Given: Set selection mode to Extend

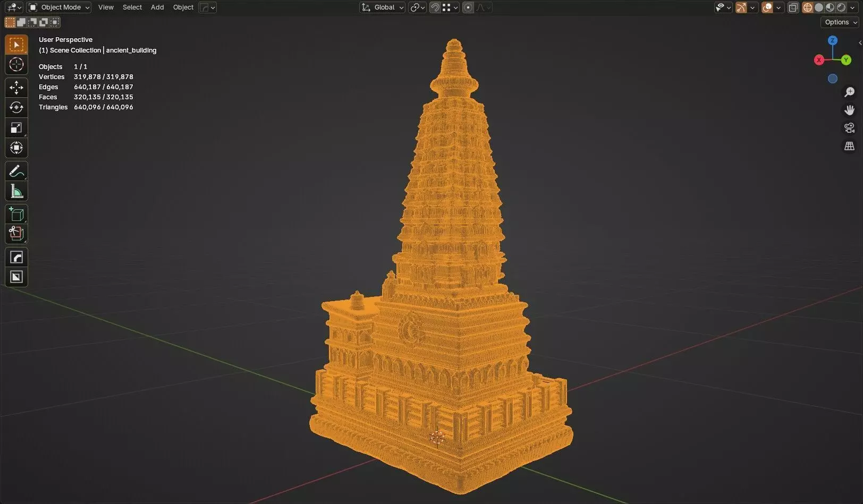Looking at the screenshot, I should click(21, 22).
